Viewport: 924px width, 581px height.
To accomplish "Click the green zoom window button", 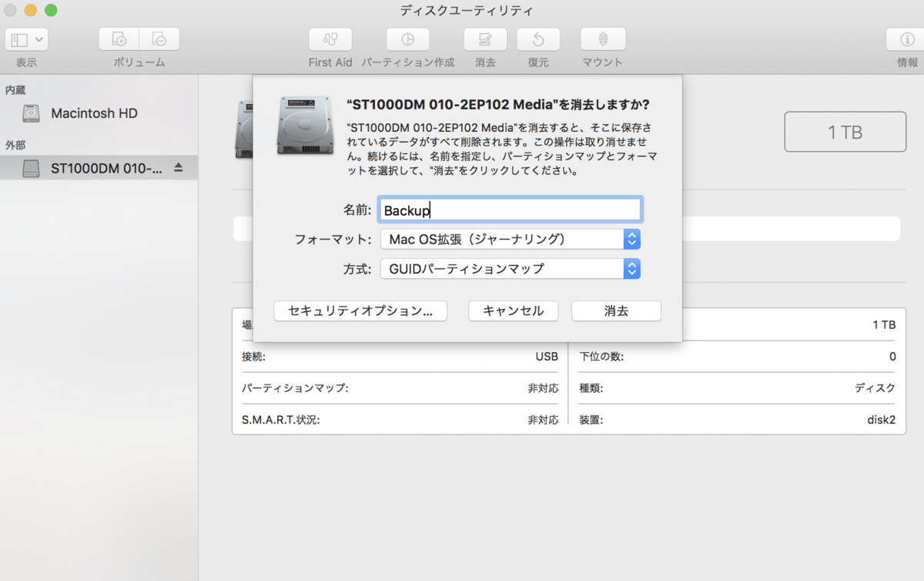I will click(x=51, y=11).
